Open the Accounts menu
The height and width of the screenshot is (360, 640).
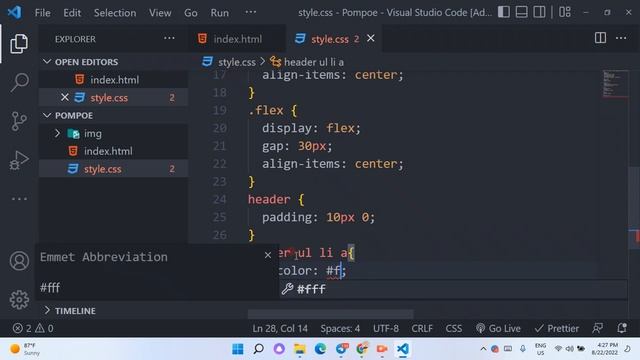pyautogui.click(x=19, y=261)
